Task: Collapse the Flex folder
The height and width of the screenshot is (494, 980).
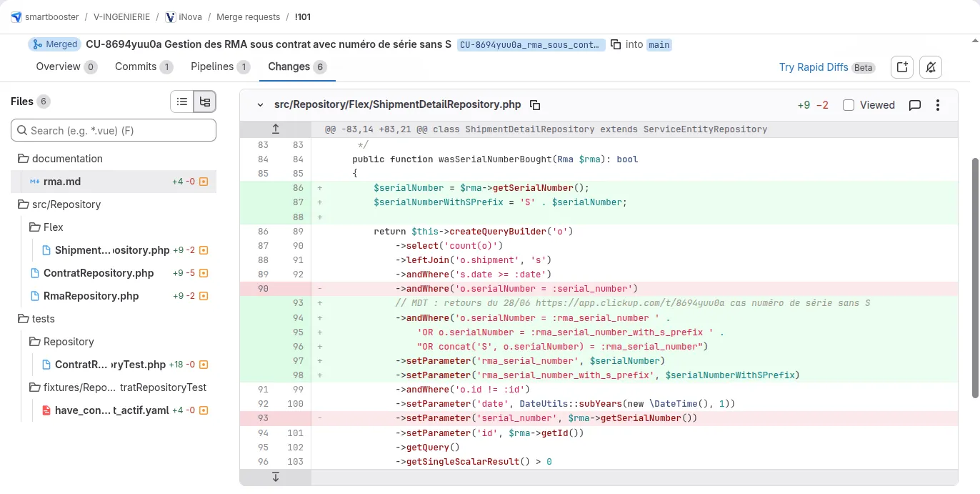Action: [46, 227]
